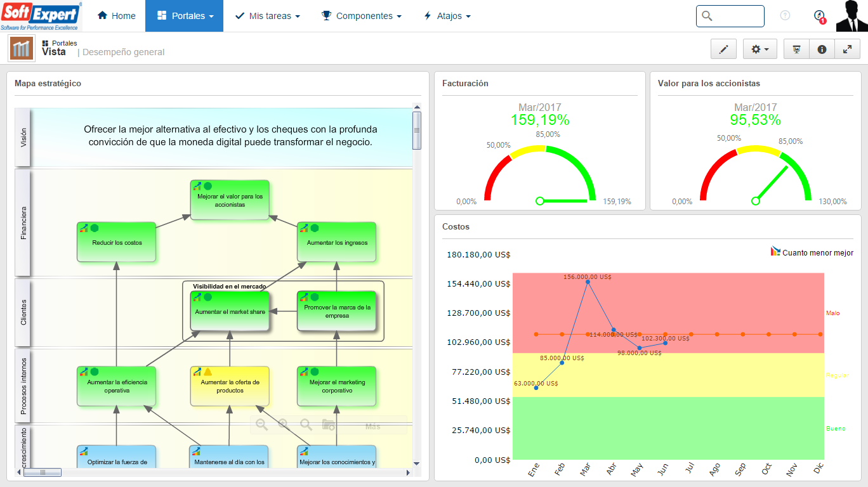Open the compass notifications icon
Image resolution: width=868 pixels, height=487 pixels.
pyautogui.click(x=819, y=16)
